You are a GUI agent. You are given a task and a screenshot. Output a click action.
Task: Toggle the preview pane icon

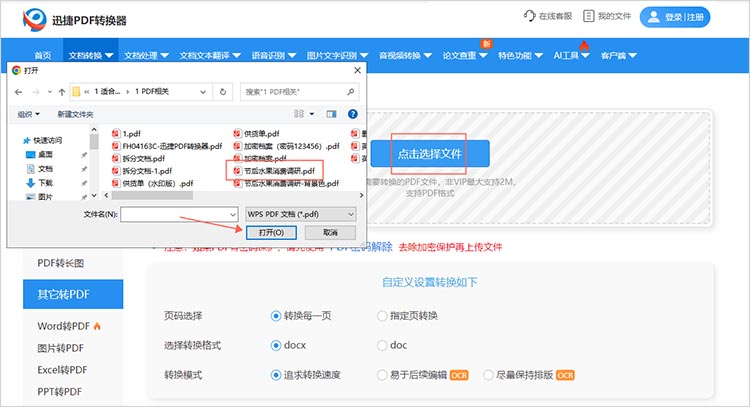click(x=331, y=114)
